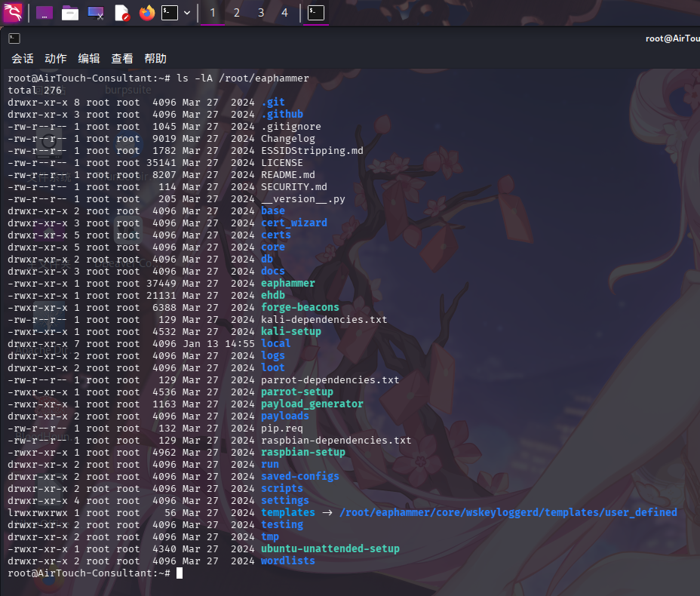Image resolution: width=700 pixels, height=596 pixels.
Task: Open the 编辑 (Edit) menu
Action: [x=89, y=59]
